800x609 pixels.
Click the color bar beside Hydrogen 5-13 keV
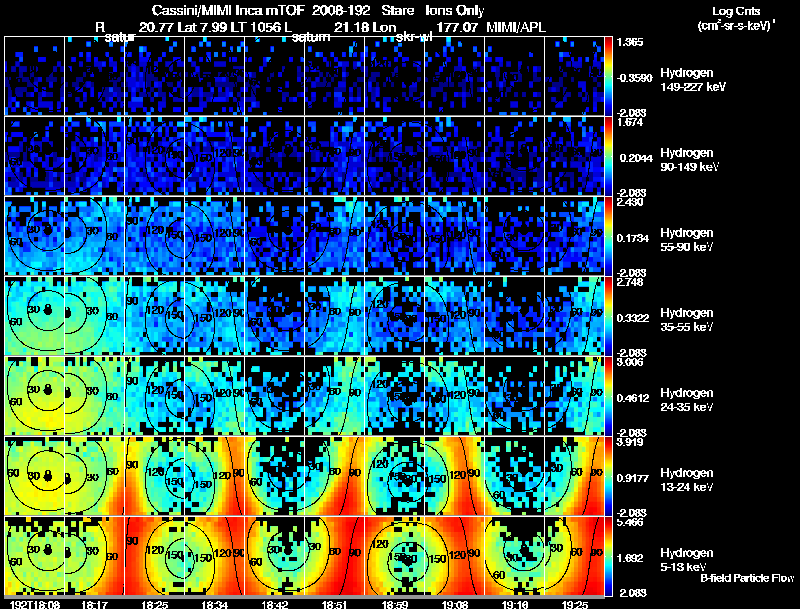pos(608,556)
